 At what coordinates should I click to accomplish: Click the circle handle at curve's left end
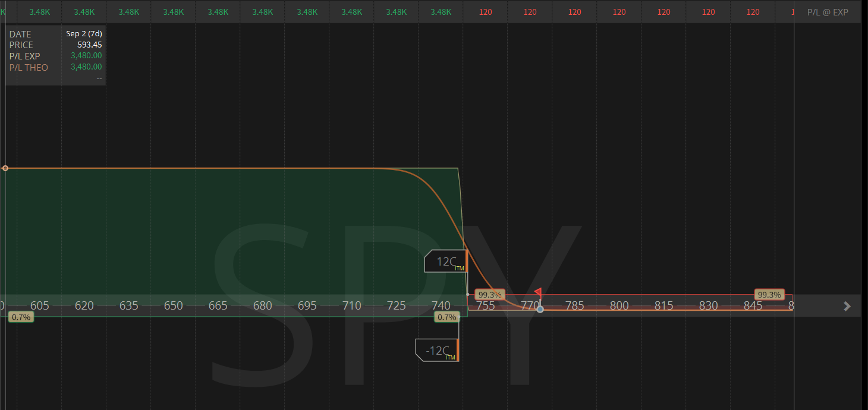[x=5, y=168]
